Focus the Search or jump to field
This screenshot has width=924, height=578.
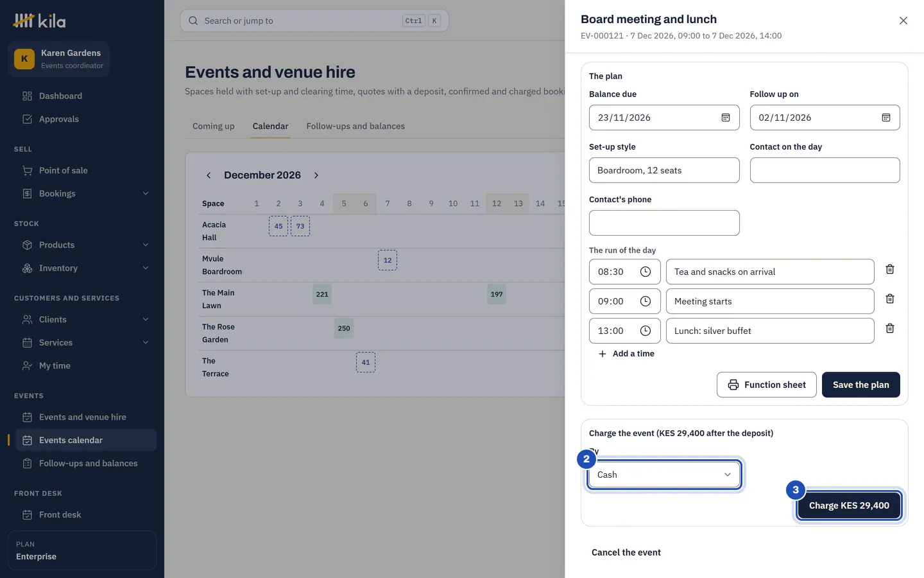click(x=314, y=21)
